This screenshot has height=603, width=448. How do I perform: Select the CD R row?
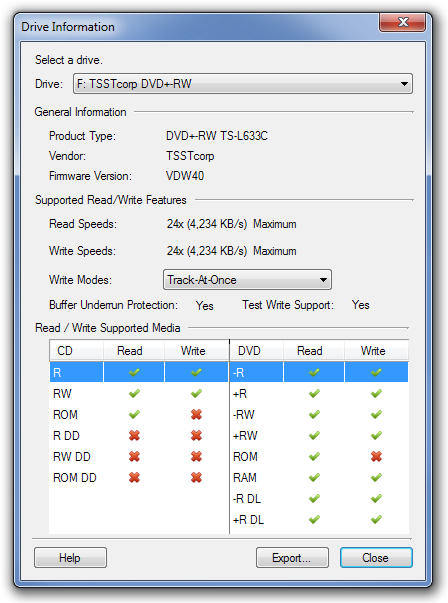(139, 372)
